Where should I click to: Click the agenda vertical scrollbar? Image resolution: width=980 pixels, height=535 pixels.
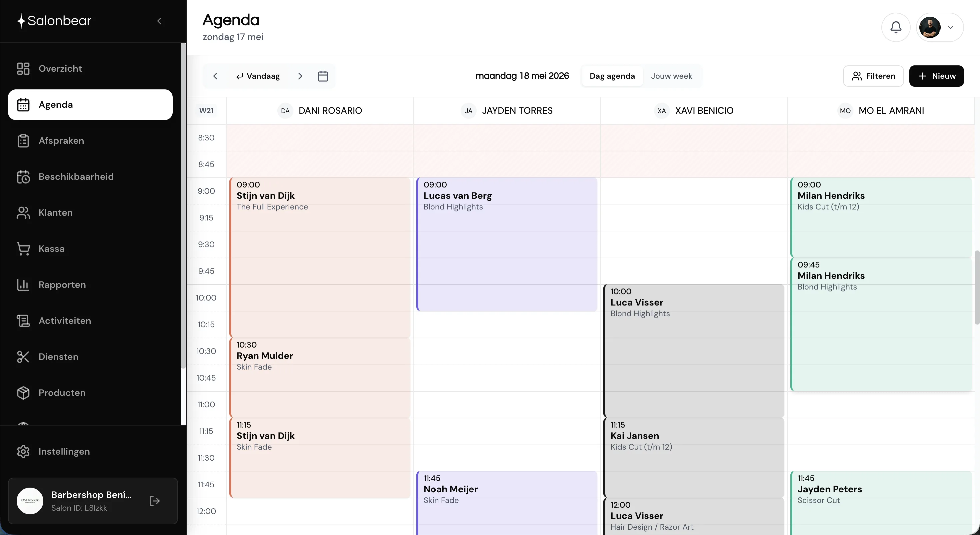tap(977, 288)
